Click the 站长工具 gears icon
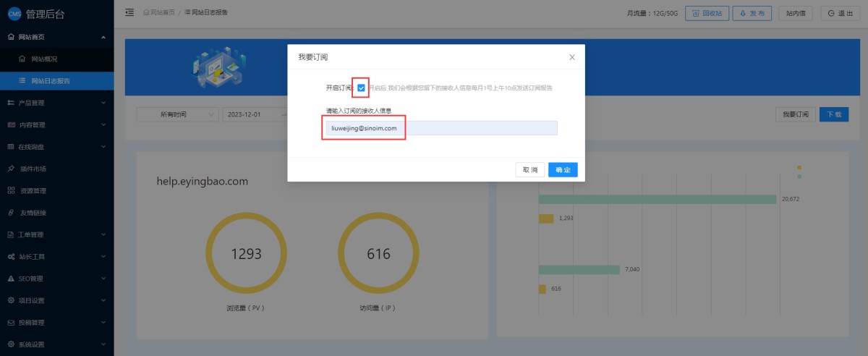 pos(11,256)
